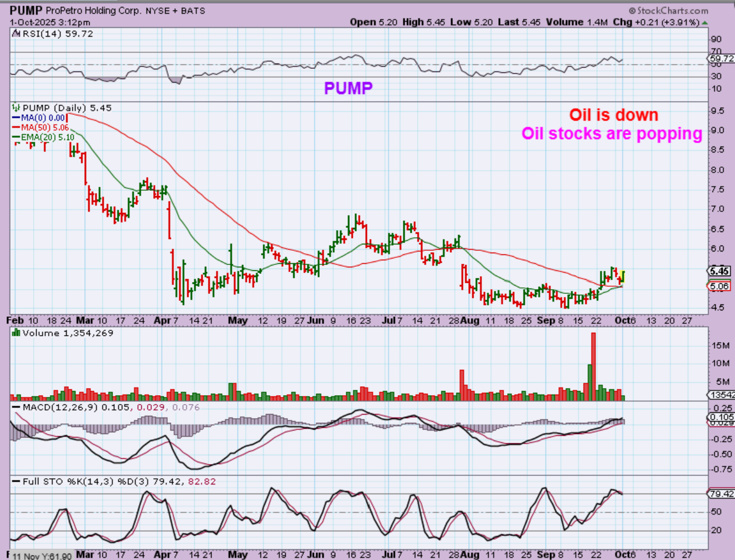The height and width of the screenshot is (560, 735).
Task: Click the red-circled 5.06 tag on price axis
Action: (720, 286)
